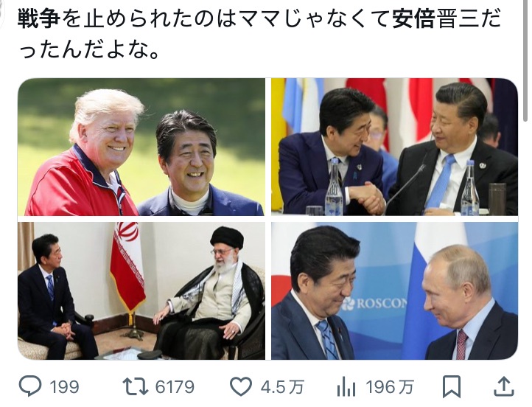
Task: Click the 6179 repost count
Action: [x=175, y=386]
